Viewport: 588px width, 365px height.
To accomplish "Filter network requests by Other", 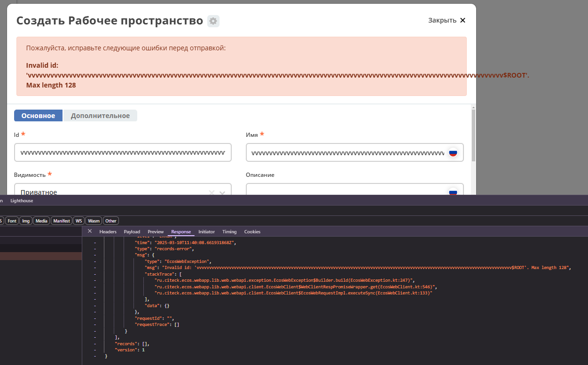I will click(111, 221).
